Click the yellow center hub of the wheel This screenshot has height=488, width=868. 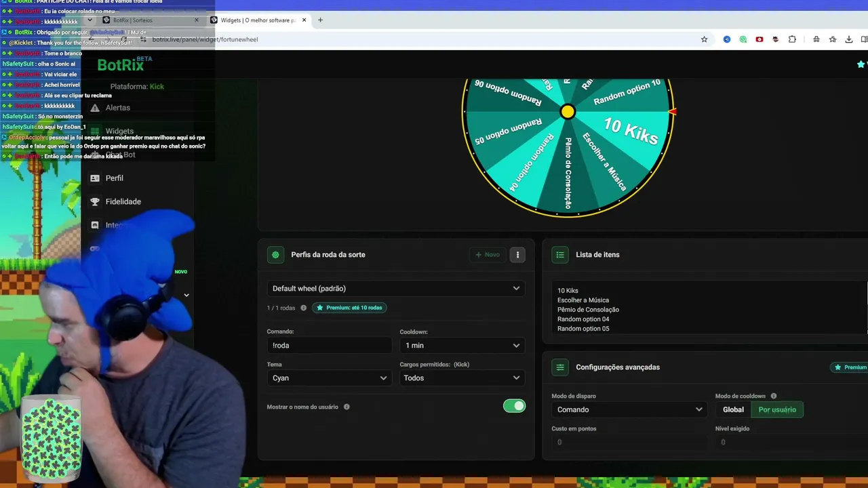click(x=568, y=112)
